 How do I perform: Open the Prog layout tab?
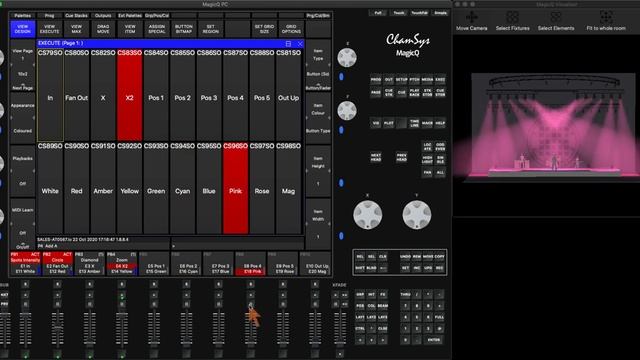point(49,16)
